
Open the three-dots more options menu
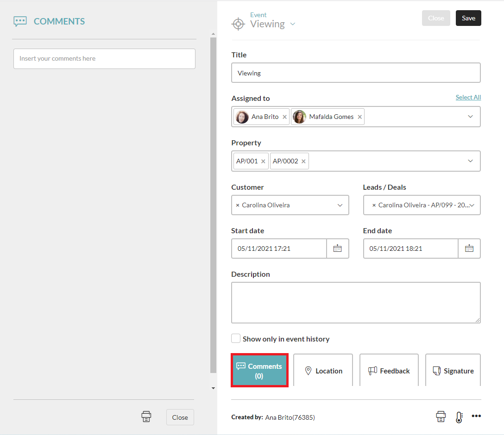pyautogui.click(x=476, y=416)
